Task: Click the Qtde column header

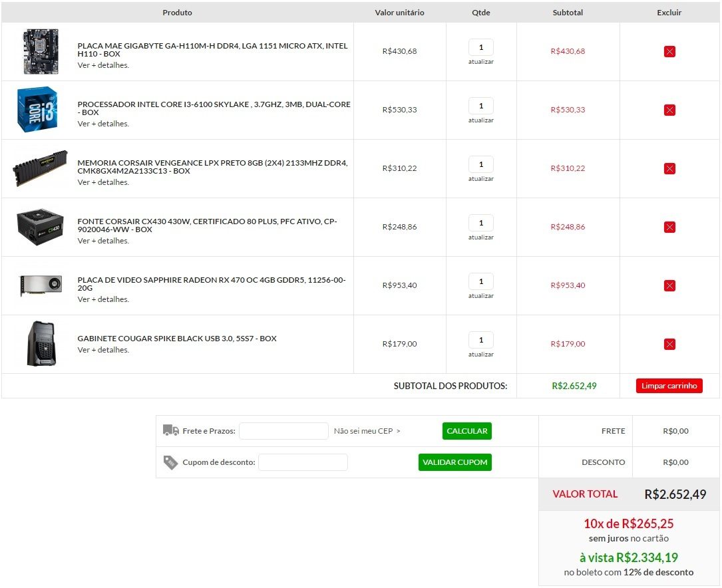Action: pos(481,13)
